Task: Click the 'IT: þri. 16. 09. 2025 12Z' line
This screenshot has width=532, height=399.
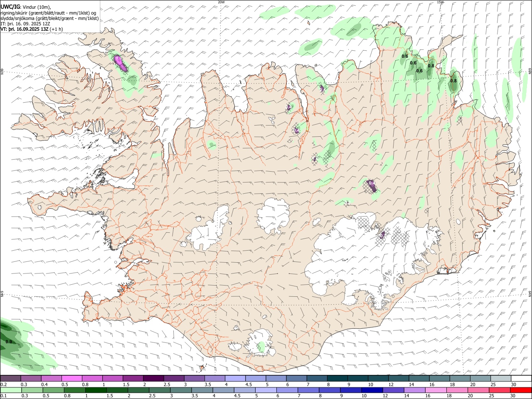Action: click(25, 24)
